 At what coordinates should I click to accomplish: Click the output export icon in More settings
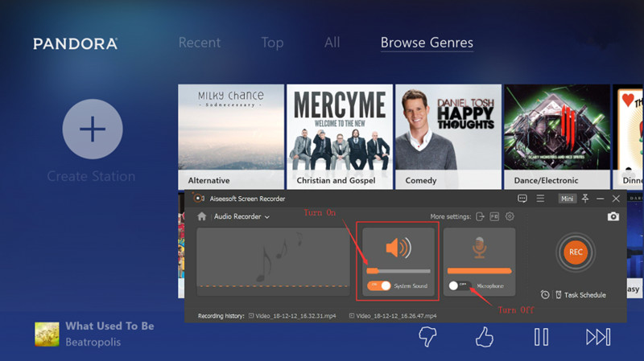click(480, 216)
